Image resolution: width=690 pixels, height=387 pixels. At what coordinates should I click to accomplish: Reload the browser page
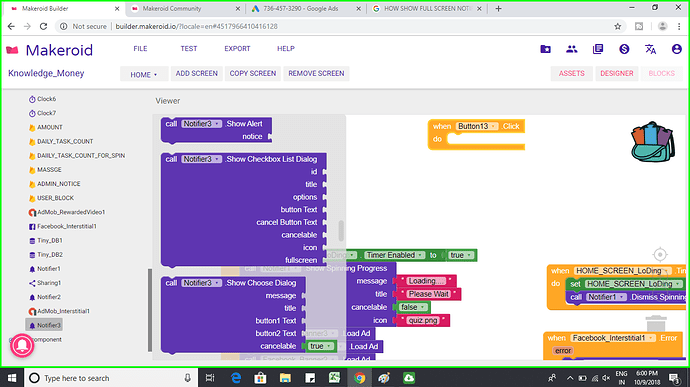point(43,26)
